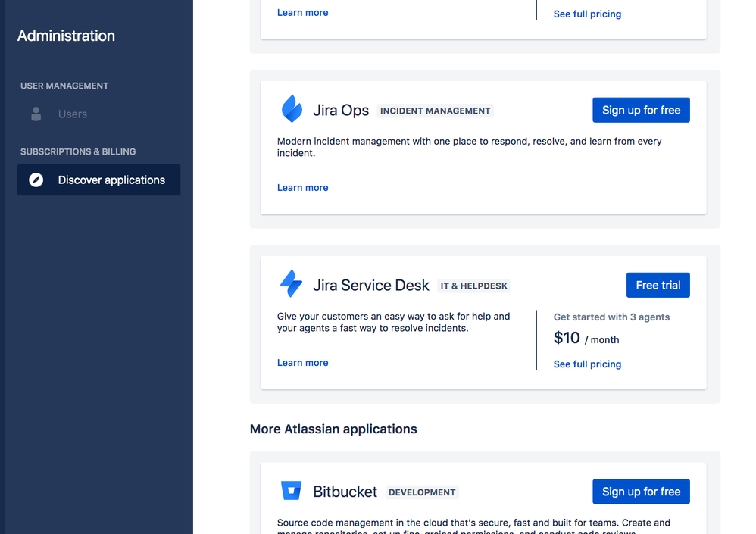Select Discover applications in sidebar
Viewport: 756px width, 534px height.
(x=98, y=180)
